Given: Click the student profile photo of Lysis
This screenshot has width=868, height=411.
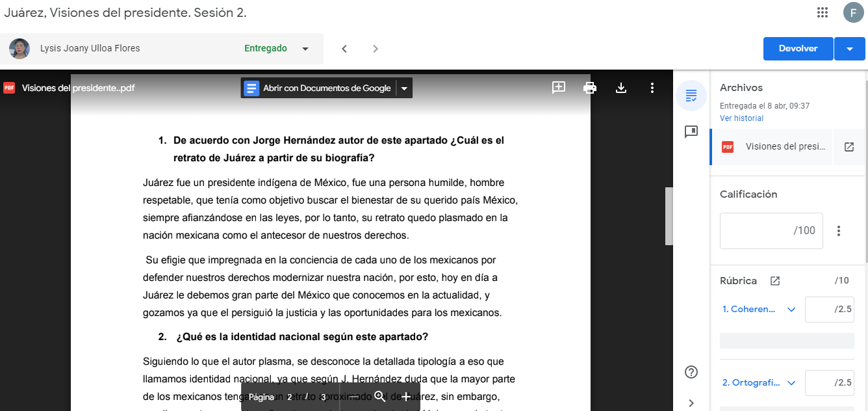Looking at the screenshot, I should coord(19,49).
